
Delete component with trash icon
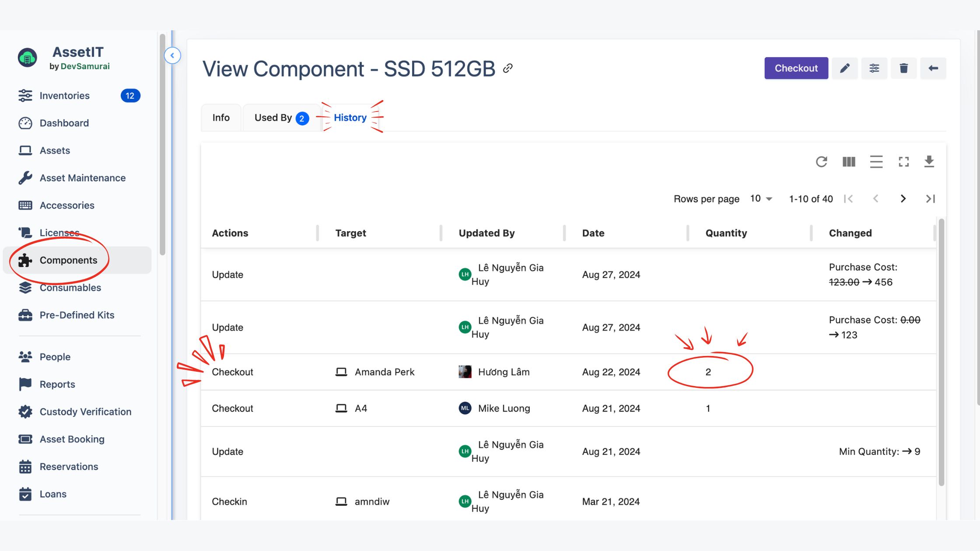903,68
